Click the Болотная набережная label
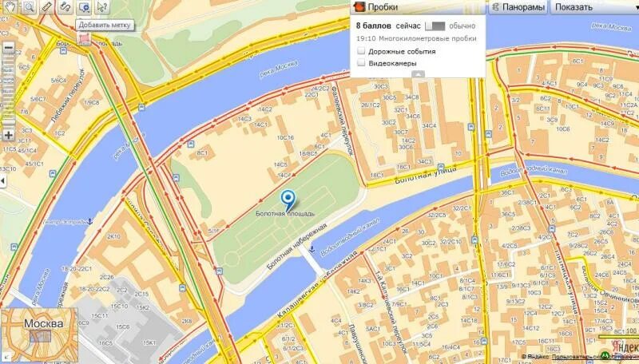Viewport: 639px width, 364px height. click(x=296, y=246)
